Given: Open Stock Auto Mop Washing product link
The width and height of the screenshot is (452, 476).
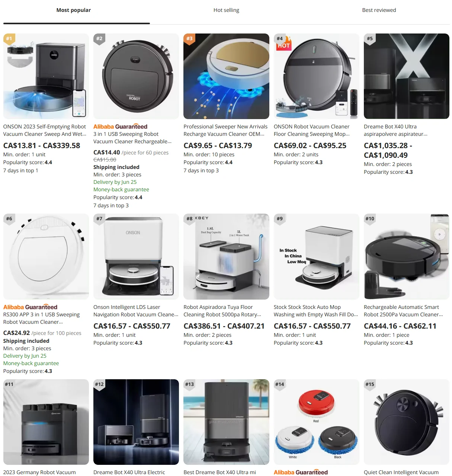Looking at the screenshot, I should (x=316, y=311).
